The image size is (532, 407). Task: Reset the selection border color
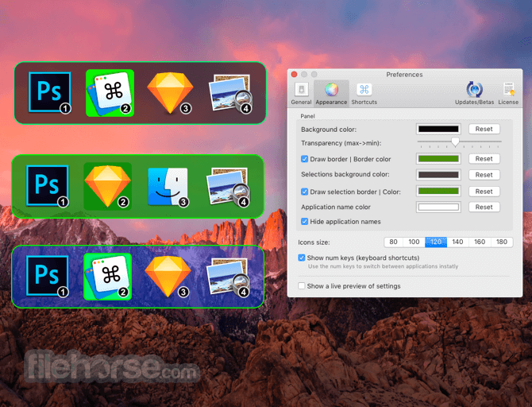point(484,192)
